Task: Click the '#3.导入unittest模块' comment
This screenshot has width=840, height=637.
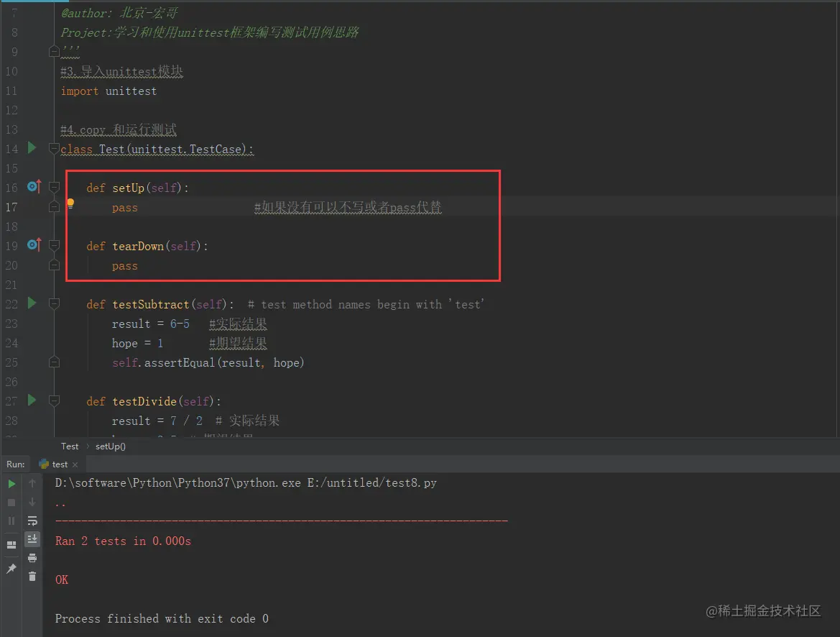Action: click(x=121, y=71)
